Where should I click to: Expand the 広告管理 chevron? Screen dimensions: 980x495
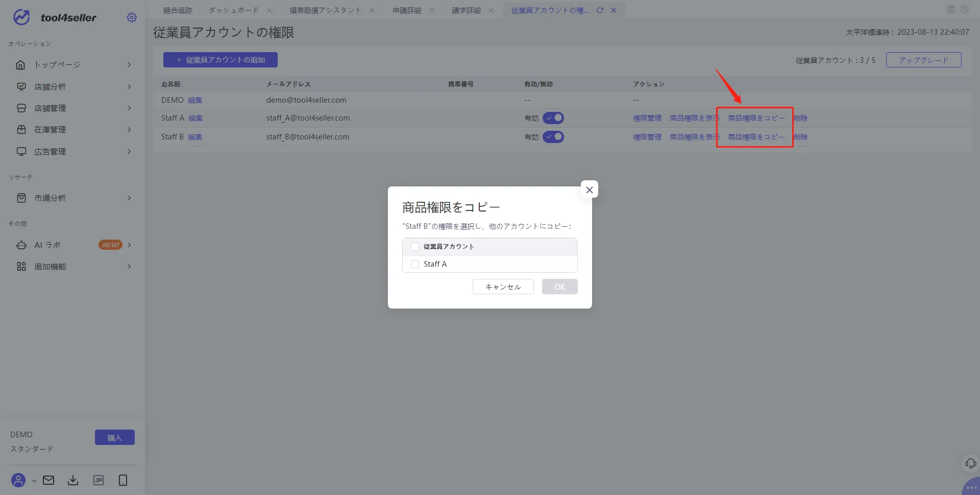click(x=129, y=152)
